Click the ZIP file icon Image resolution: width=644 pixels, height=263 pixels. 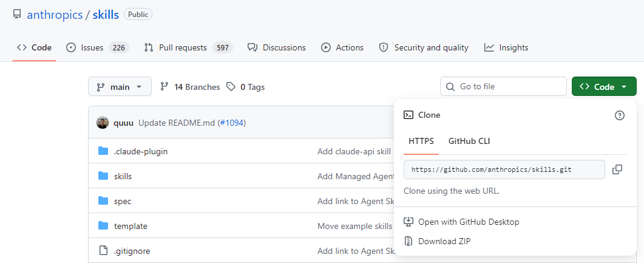tap(408, 241)
